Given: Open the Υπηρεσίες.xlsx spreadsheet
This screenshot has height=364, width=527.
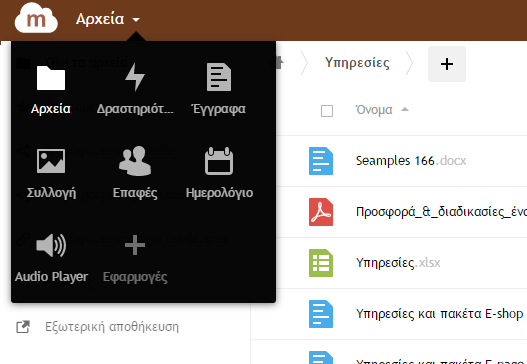Looking at the screenshot, I should click(x=398, y=262).
